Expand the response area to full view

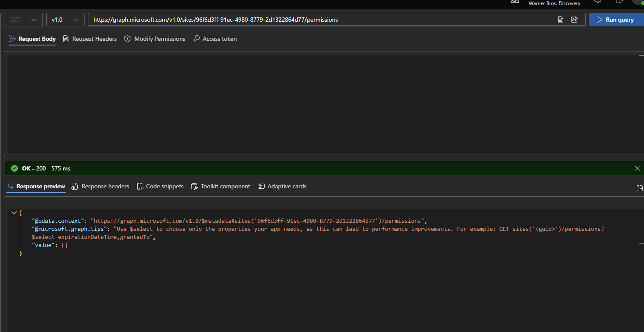coord(639,188)
